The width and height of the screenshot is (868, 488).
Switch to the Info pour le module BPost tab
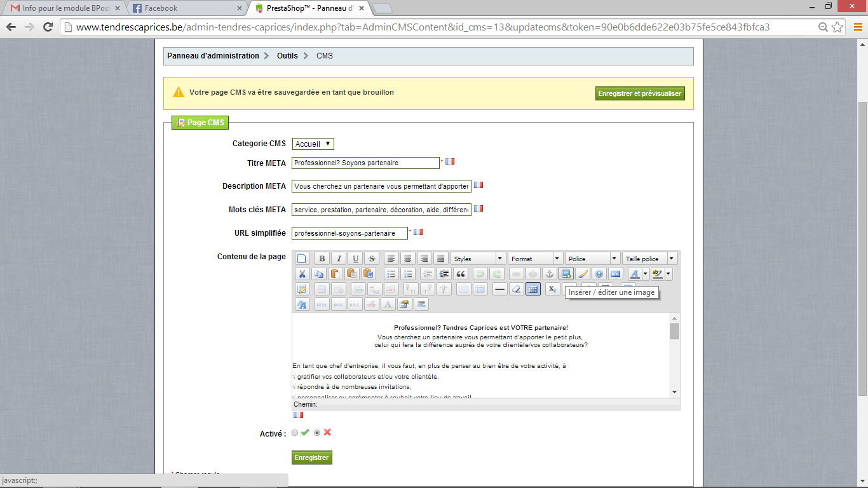(x=65, y=8)
